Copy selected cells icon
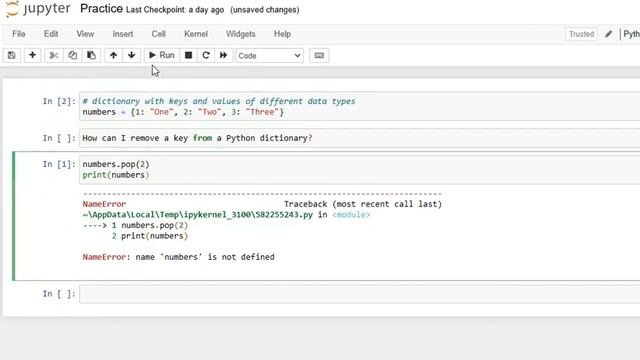 tap(72, 55)
